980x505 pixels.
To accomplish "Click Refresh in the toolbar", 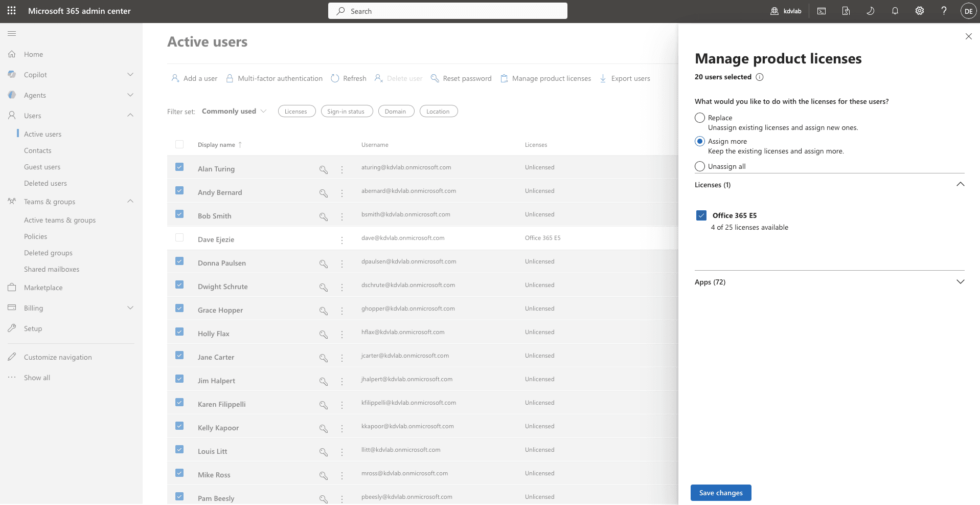I will 349,78.
